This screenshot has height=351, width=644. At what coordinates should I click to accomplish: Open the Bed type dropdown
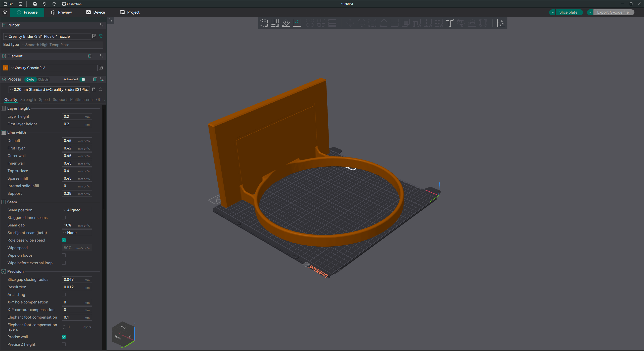[x=62, y=45]
